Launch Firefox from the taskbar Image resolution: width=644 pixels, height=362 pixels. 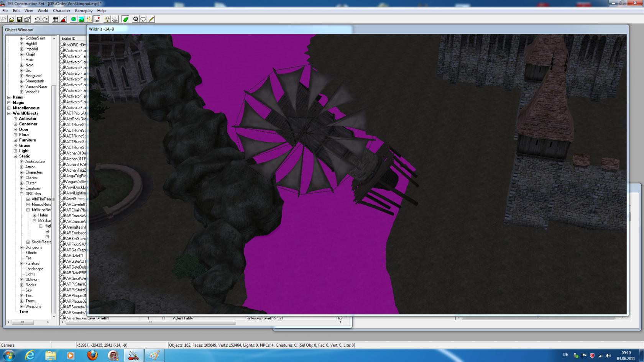92,355
